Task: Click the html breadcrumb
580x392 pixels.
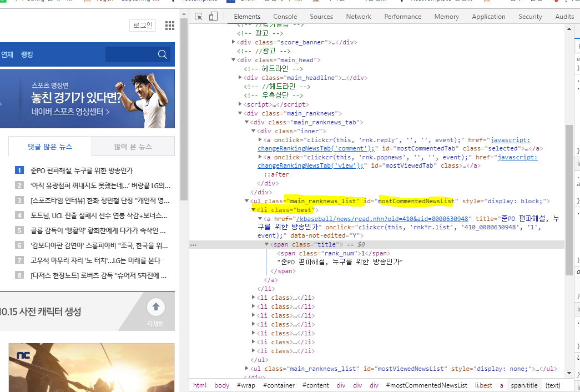Action: (200, 385)
